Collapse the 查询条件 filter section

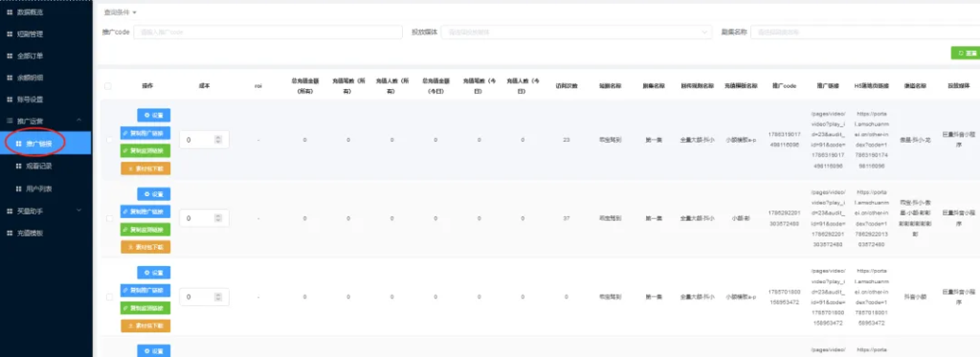(120, 11)
